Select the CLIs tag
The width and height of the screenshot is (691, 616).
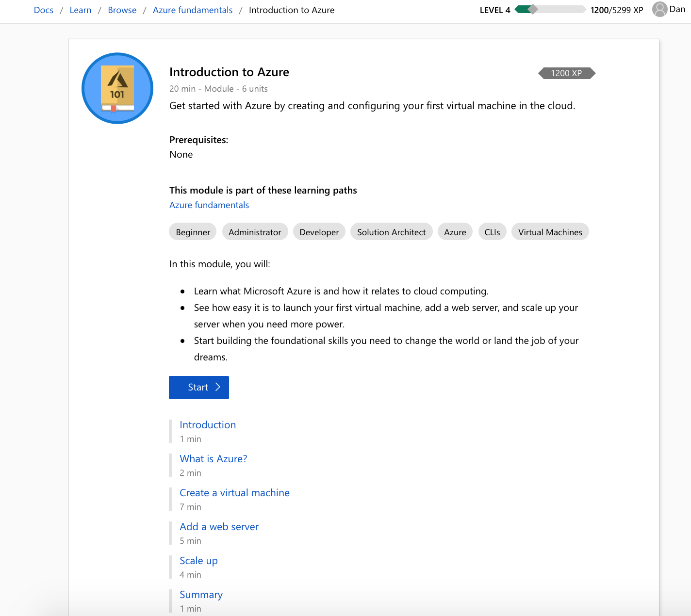coord(492,232)
